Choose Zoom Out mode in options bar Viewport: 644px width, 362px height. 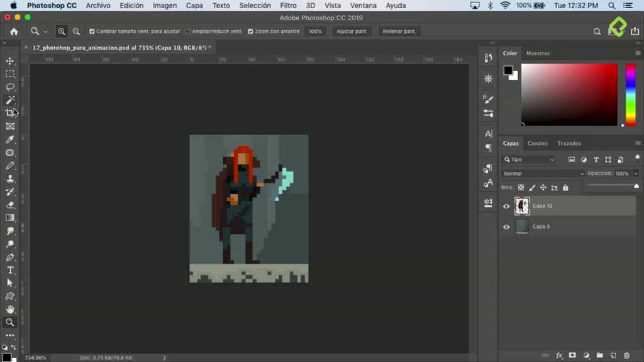click(76, 31)
